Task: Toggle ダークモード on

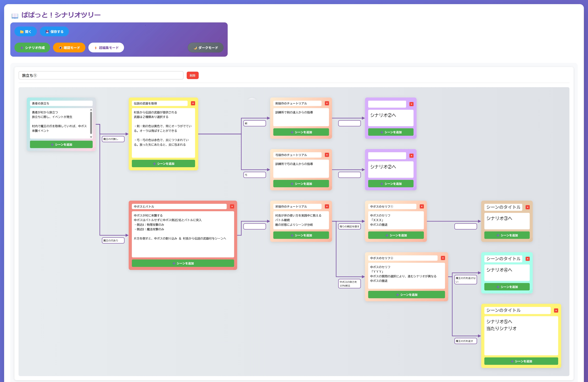Action: (206, 48)
